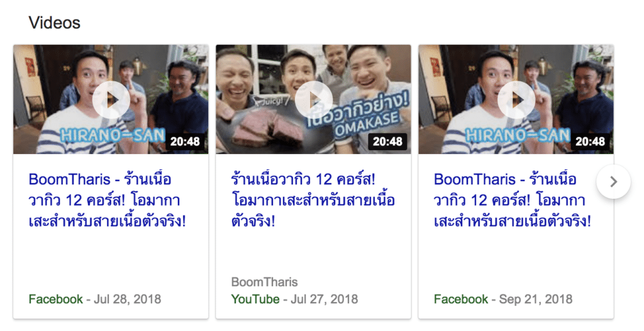Click the play icon on the OMAKASE thumbnail

click(314, 100)
